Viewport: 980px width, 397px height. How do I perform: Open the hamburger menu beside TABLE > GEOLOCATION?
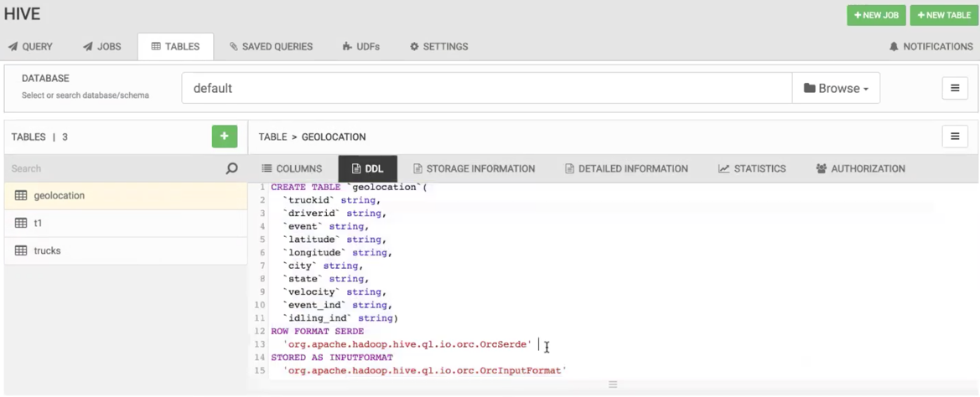tap(955, 136)
